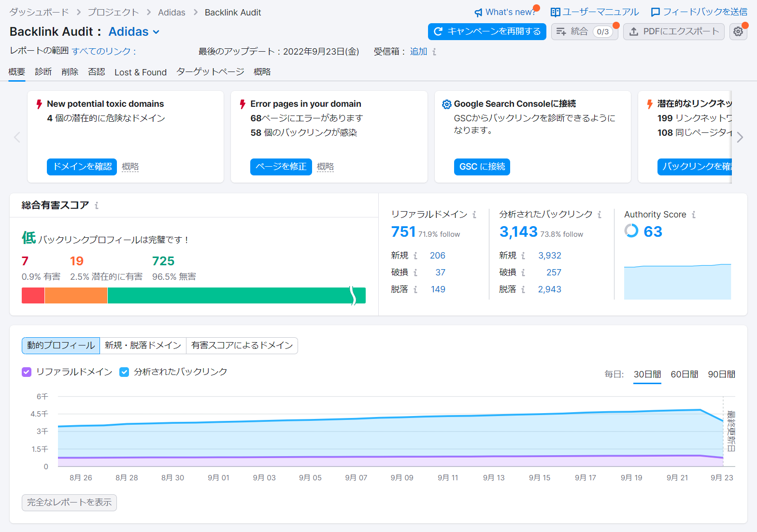
Task: Click the 最終更新日 marker on chart
Action: [x=731, y=431]
